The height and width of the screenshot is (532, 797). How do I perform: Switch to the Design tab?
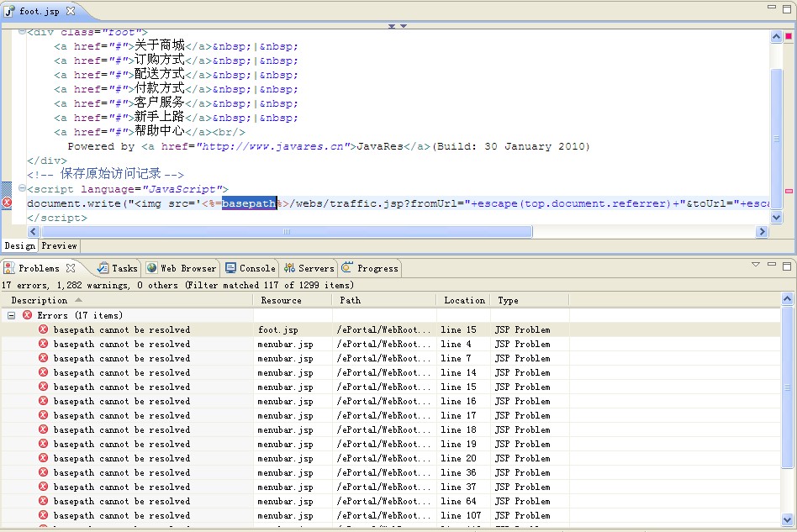pyautogui.click(x=19, y=246)
